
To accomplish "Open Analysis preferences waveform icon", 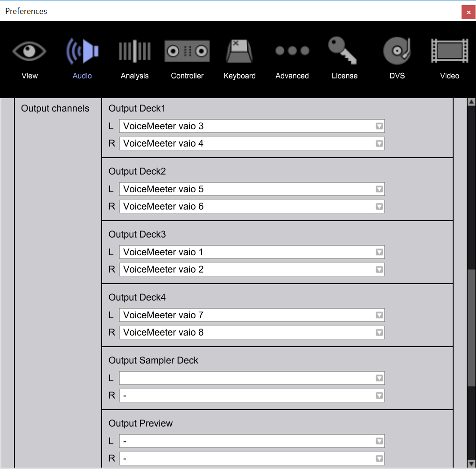I will pos(134,51).
